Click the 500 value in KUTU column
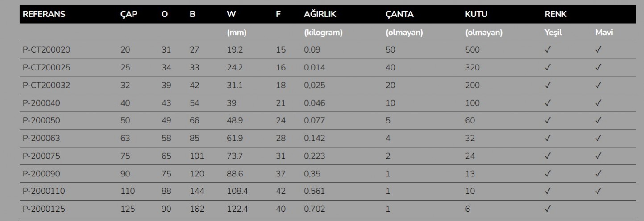Image resolution: width=644 pixels, height=221 pixels. point(472,50)
